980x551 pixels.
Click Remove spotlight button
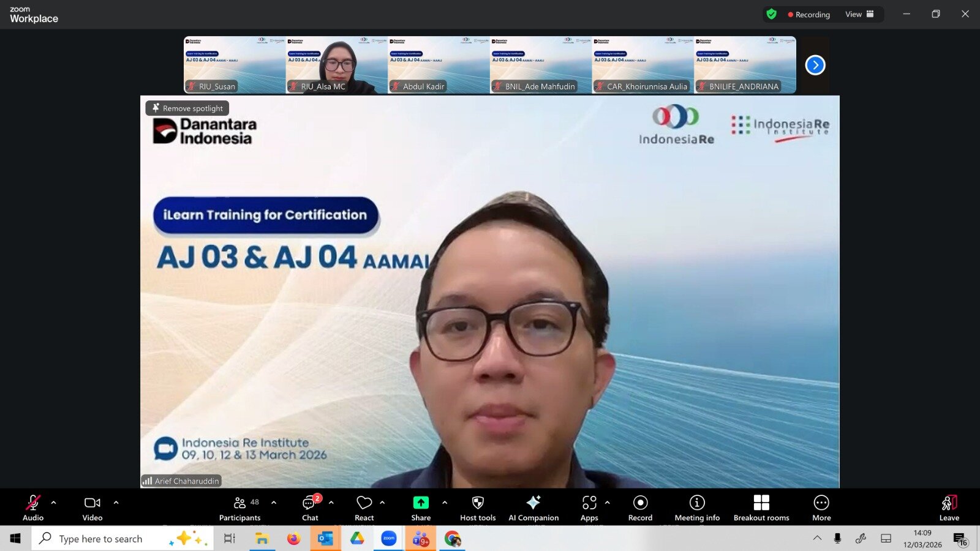187,108
